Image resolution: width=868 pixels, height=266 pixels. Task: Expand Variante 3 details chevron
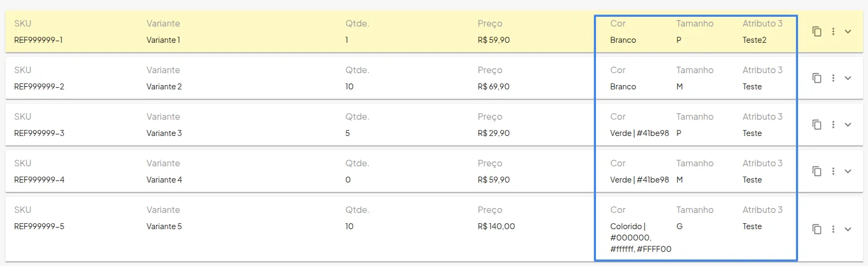[x=848, y=125]
